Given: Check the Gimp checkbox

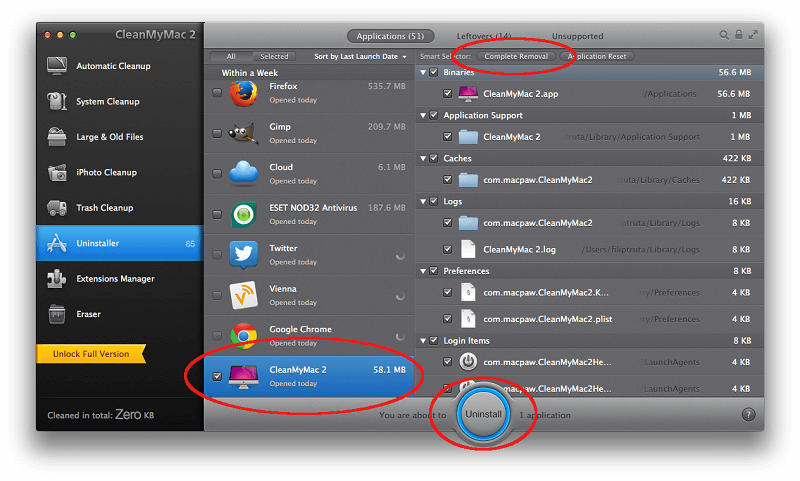Looking at the screenshot, I should 217,133.
